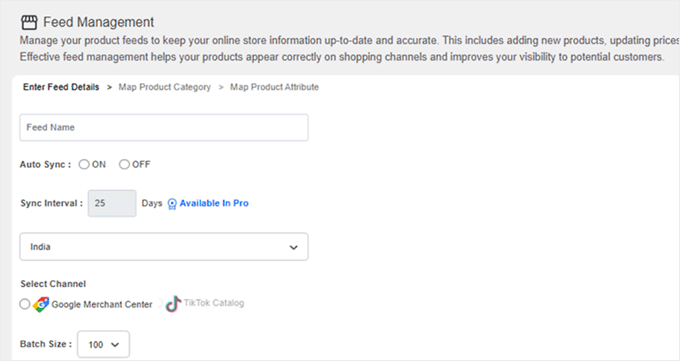
Task: Open the India country dropdown
Action: pos(164,247)
